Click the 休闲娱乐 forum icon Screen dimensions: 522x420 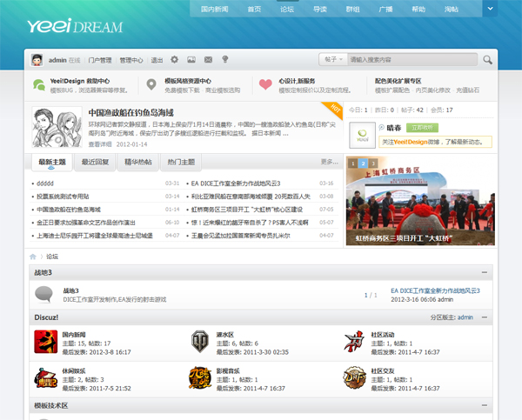(x=46, y=378)
